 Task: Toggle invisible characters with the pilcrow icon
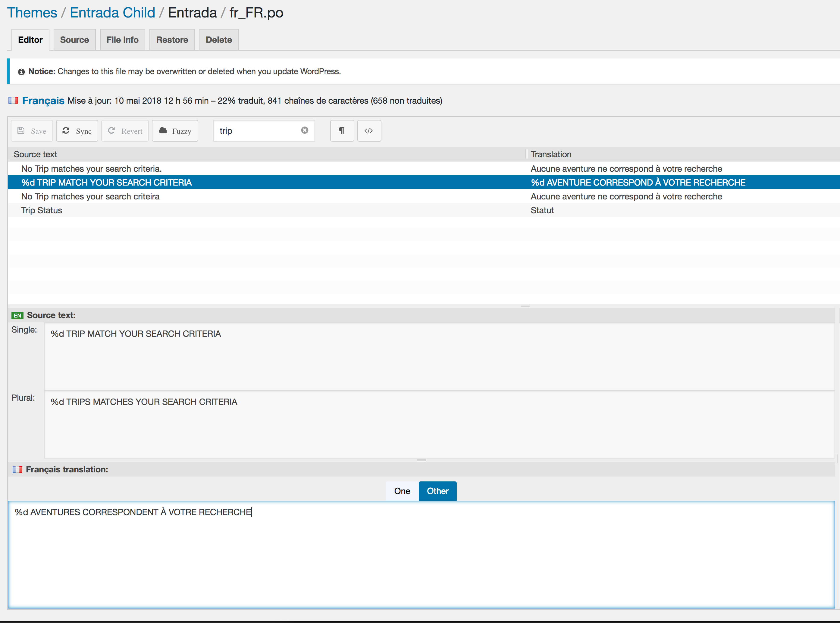pos(342,131)
